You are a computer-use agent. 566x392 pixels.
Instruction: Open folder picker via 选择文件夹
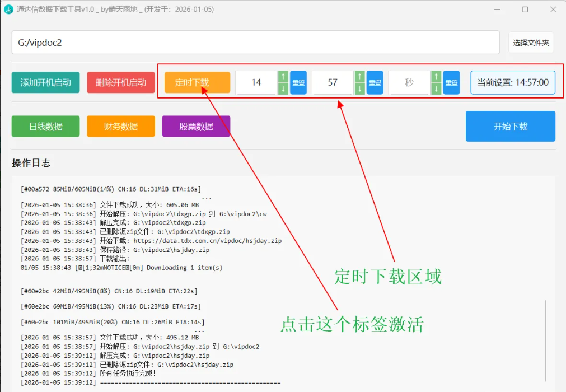pyautogui.click(x=530, y=42)
